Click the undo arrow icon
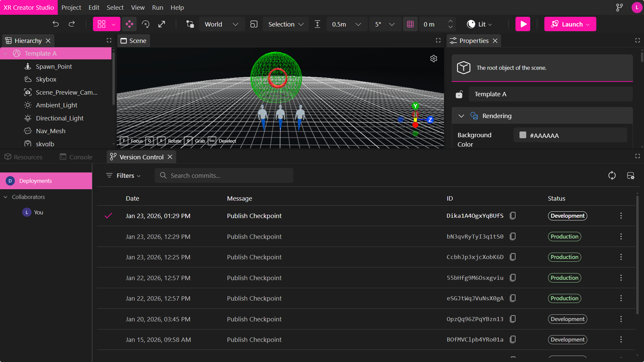 (56, 24)
